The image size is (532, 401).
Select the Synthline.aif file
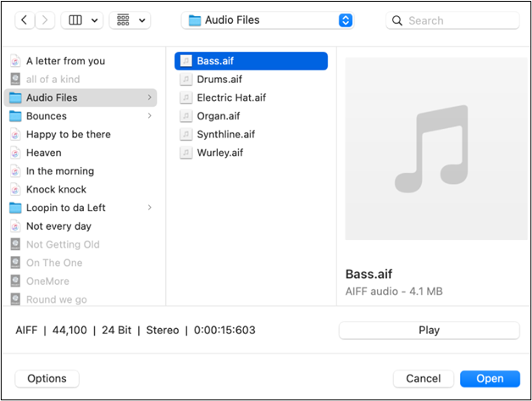click(x=251, y=135)
